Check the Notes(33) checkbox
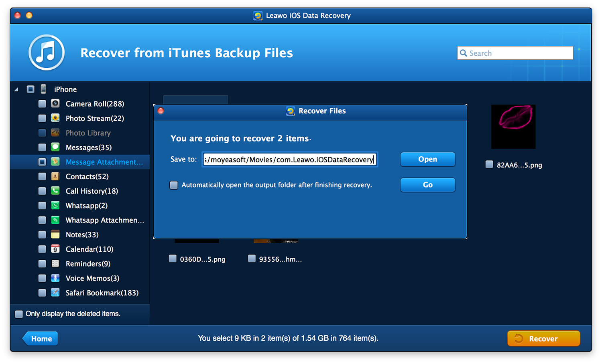 pos(42,234)
